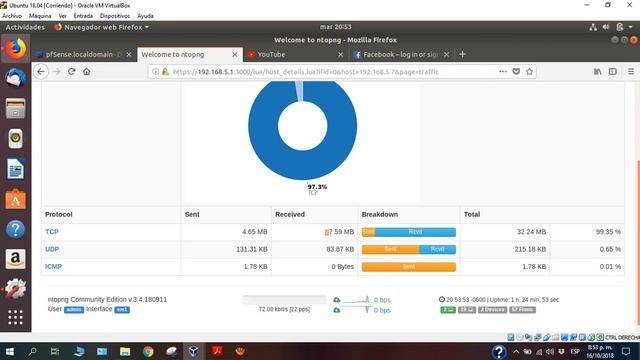Open Windows notification center icon

click(x=626, y=351)
